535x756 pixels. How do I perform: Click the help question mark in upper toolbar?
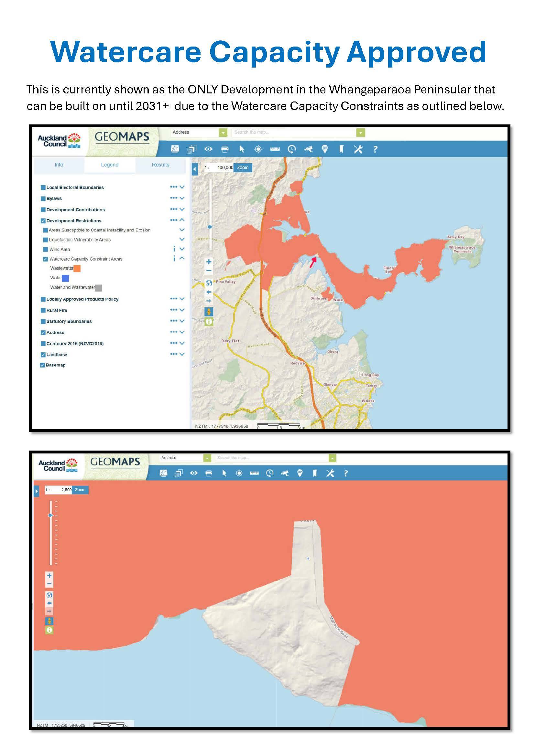click(x=375, y=150)
